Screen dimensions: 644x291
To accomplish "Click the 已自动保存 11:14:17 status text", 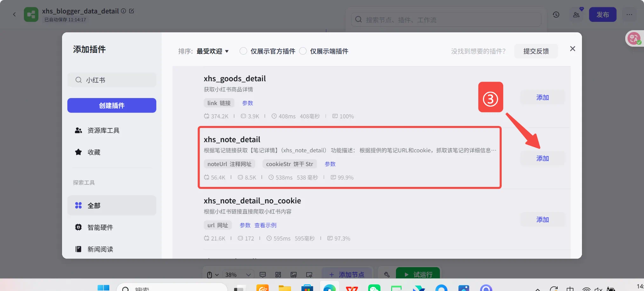I will coord(65,20).
